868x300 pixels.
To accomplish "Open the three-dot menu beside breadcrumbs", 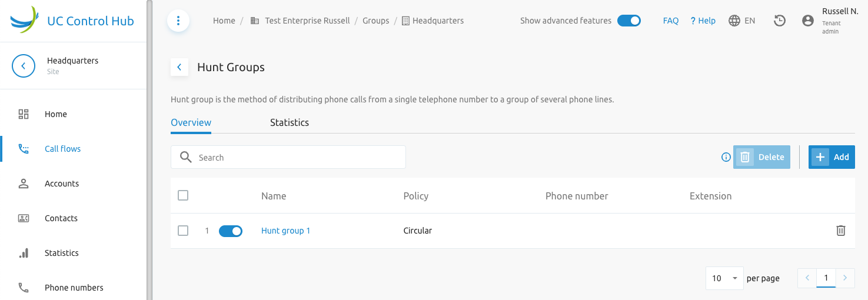I will click(x=178, y=21).
